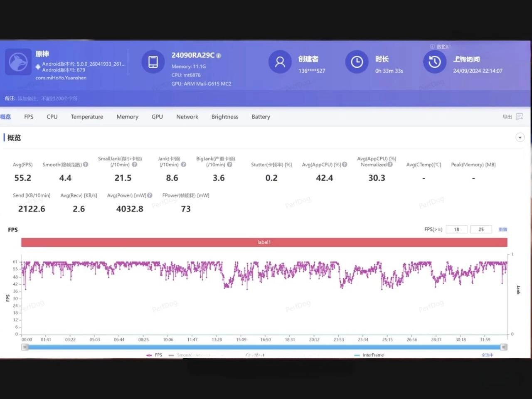Open the help icon next to Normalized
Viewport: 532px width, 399px height.
click(390, 165)
